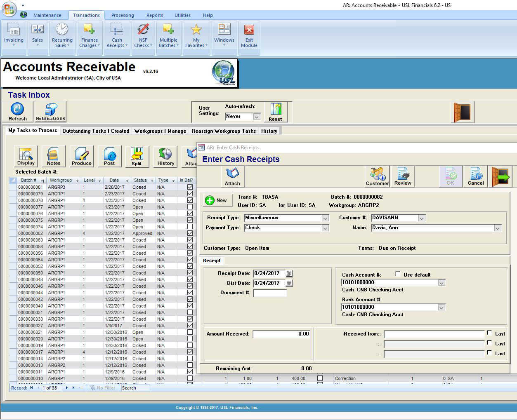Screen dimensions: 517x420
Task: Expand the Payment Type dropdown
Action: [325, 228]
